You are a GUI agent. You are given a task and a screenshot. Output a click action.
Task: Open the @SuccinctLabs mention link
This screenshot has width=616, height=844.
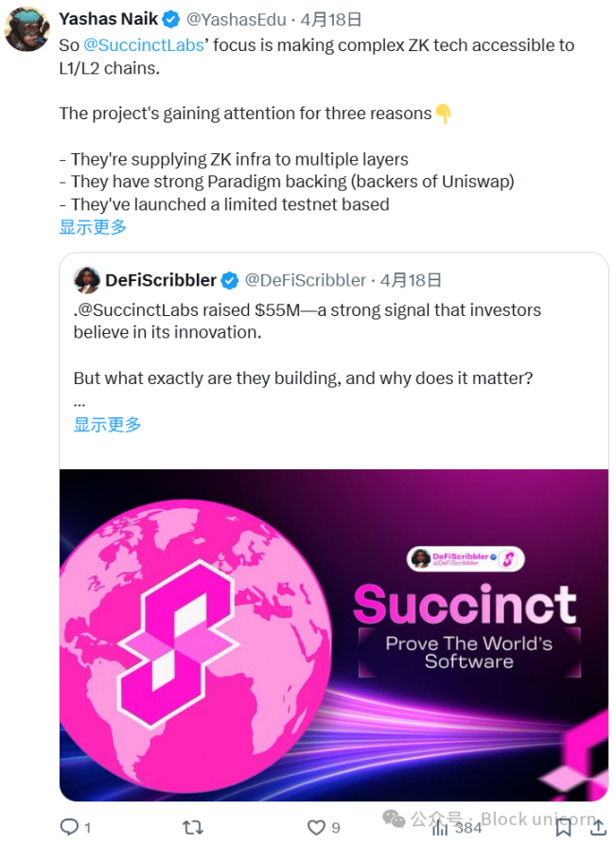click(145, 45)
